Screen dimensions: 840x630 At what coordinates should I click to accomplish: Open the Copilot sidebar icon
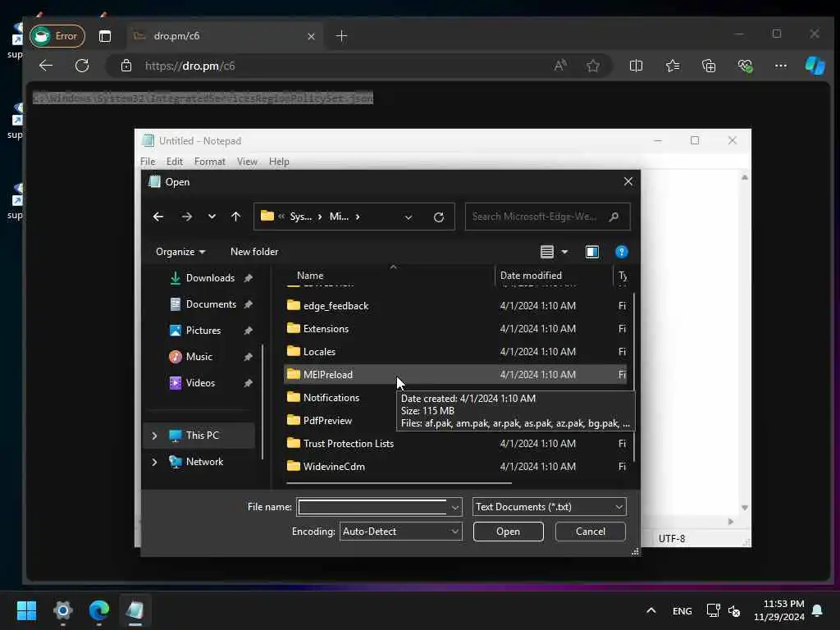(x=815, y=66)
